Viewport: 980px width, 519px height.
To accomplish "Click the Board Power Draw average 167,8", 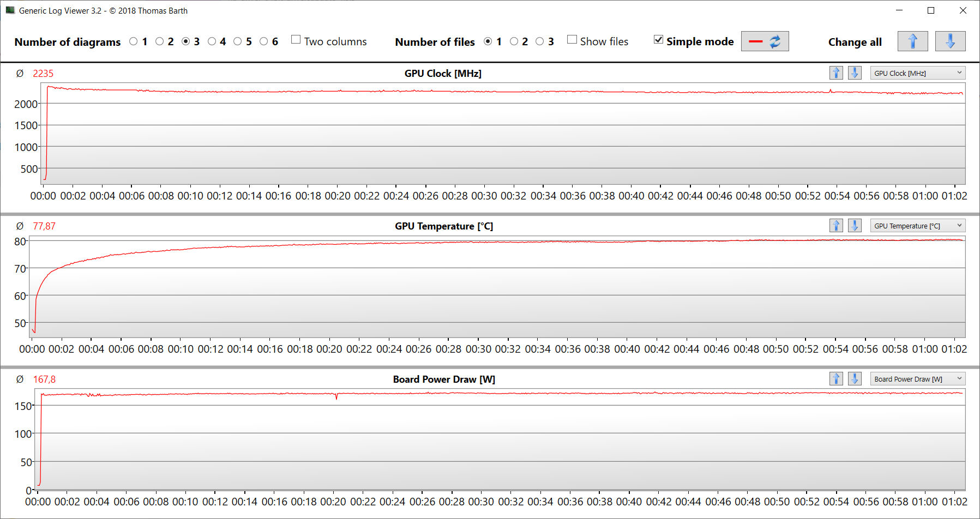I will [x=44, y=379].
